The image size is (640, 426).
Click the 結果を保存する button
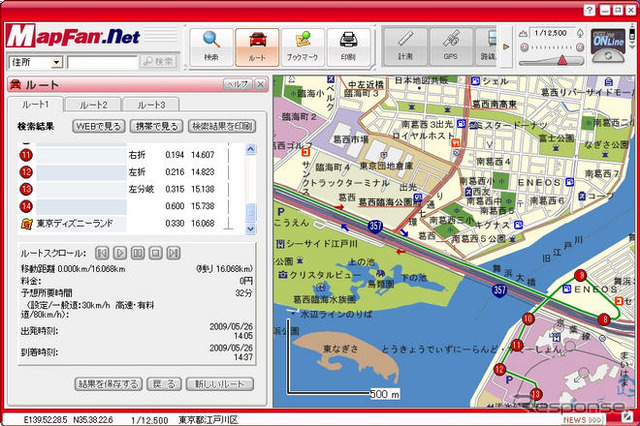click(x=108, y=384)
